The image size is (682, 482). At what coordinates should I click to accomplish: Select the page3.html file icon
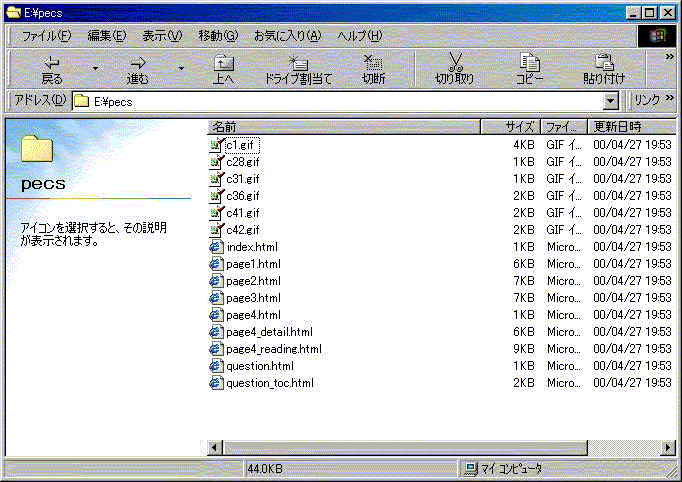pyautogui.click(x=216, y=298)
